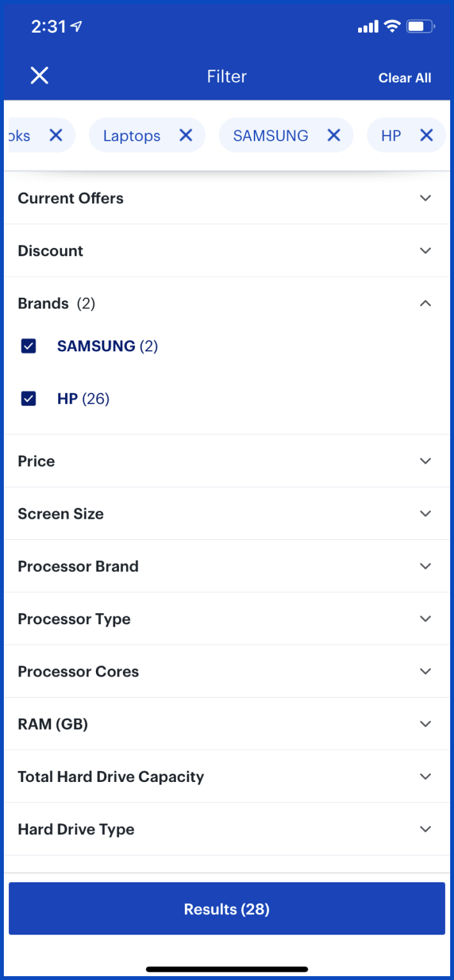Show Processor Type options
The image size is (454, 980).
pos(425,619)
